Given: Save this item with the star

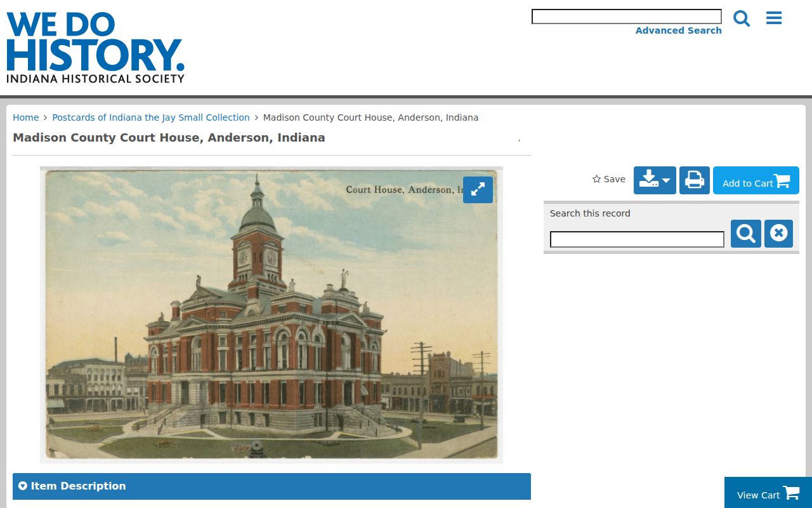Looking at the screenshot, I should coord(609,179).
